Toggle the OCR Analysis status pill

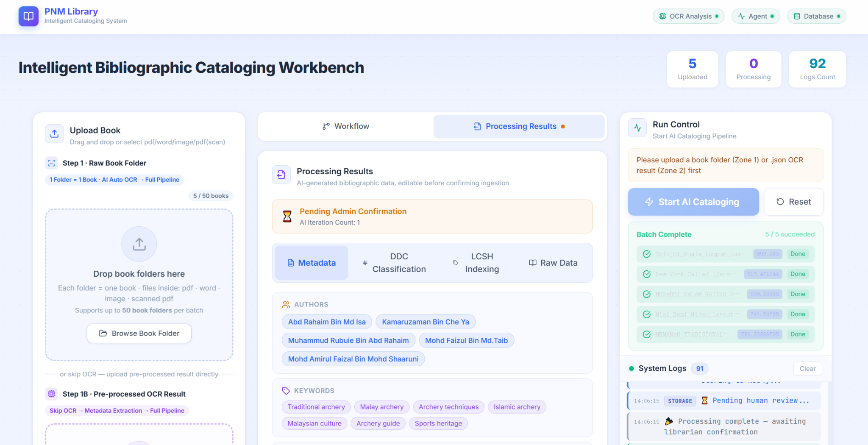[688, 17]
